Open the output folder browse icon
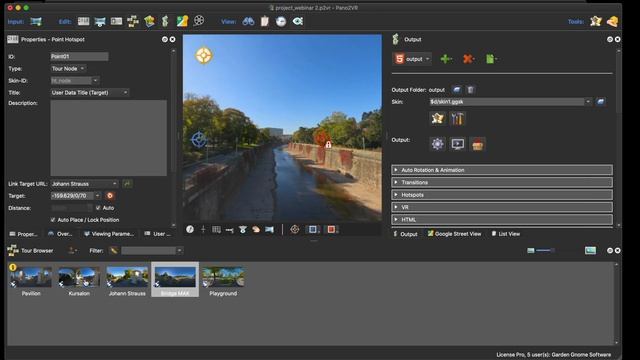Screen dimensions: 640x360 (x=457, y=90)
